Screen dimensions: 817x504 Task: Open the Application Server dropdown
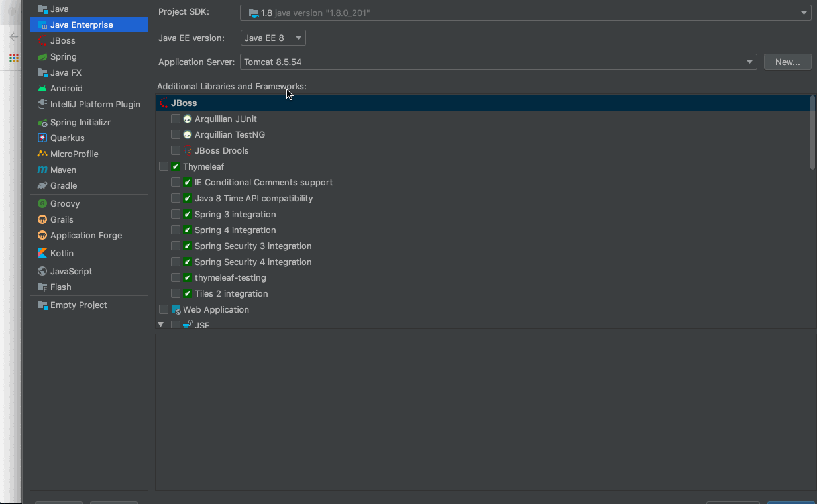tap(498, 62)
